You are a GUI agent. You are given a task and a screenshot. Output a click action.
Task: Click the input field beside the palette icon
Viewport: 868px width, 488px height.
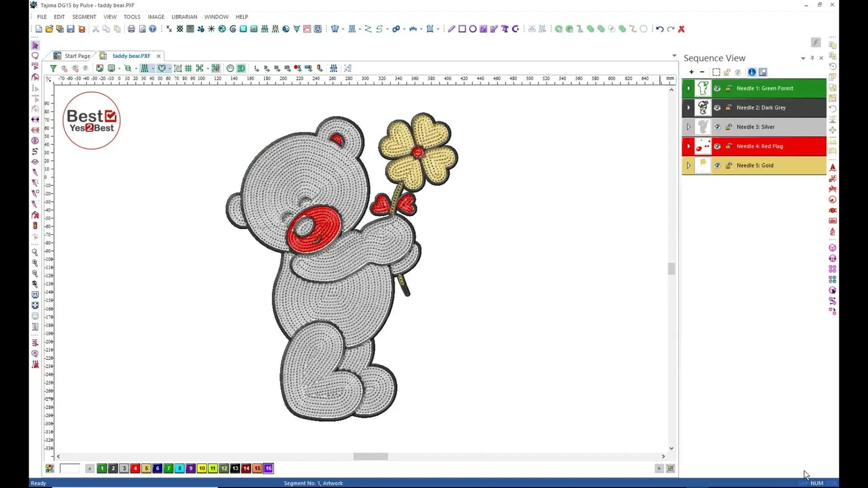(x=70, y=468)
